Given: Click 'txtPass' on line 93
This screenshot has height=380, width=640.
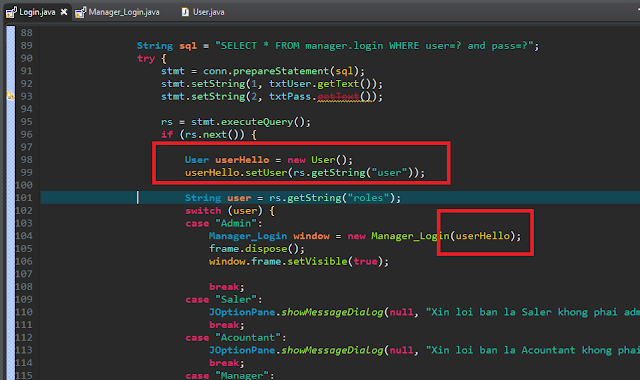Looking at the screenshot, I should tap(290, 96).
